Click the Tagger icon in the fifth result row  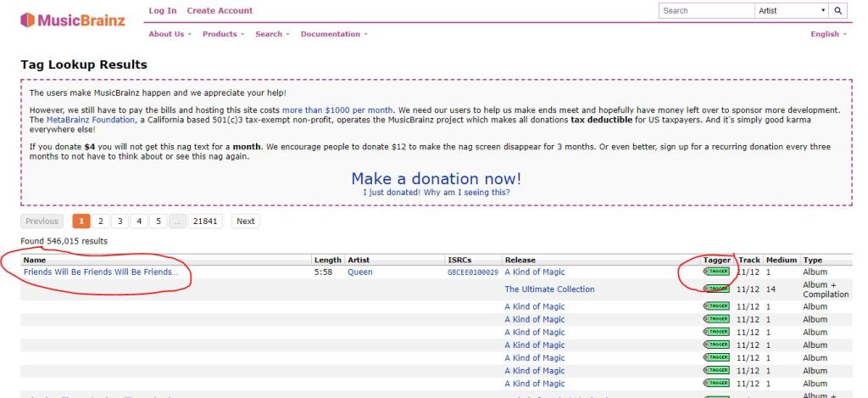pos(716,333)
